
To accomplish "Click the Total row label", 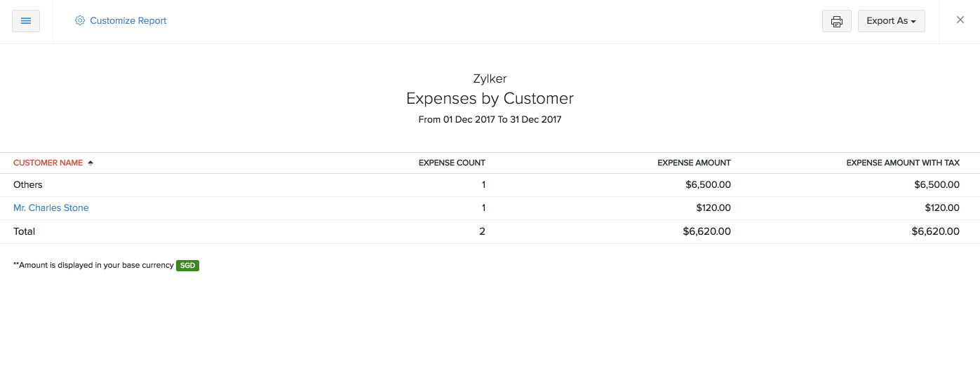I will pyautogui.click(x=25, y=231).
